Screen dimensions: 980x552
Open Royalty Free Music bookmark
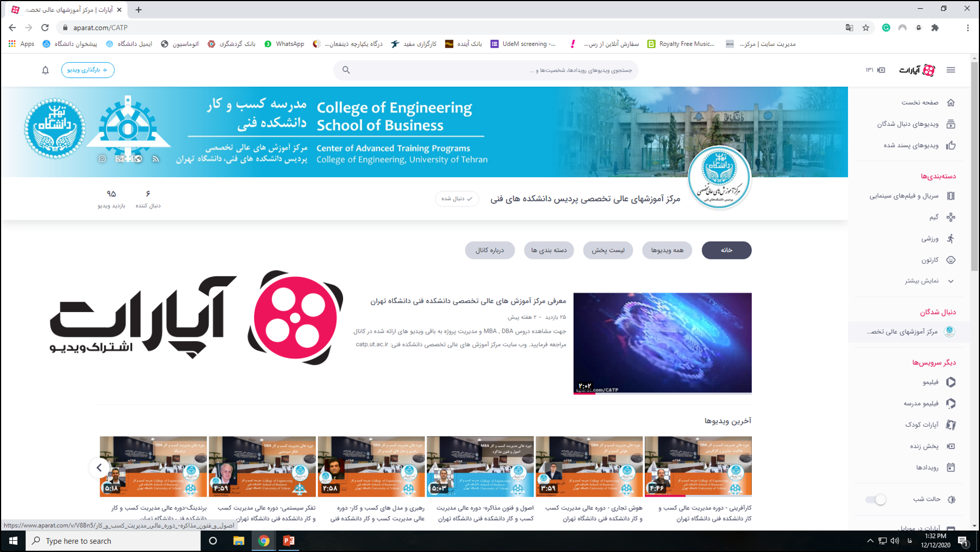[x=681, y=44]
